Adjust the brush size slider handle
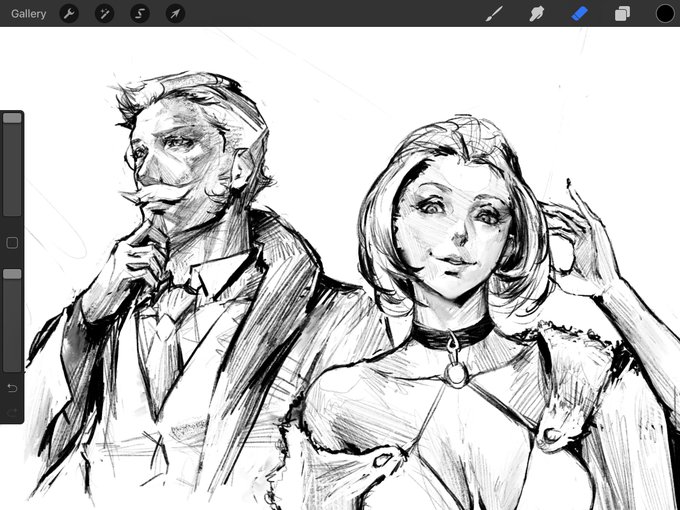The height and width of the screenshot is (510, 680). [x=12, y=118]
